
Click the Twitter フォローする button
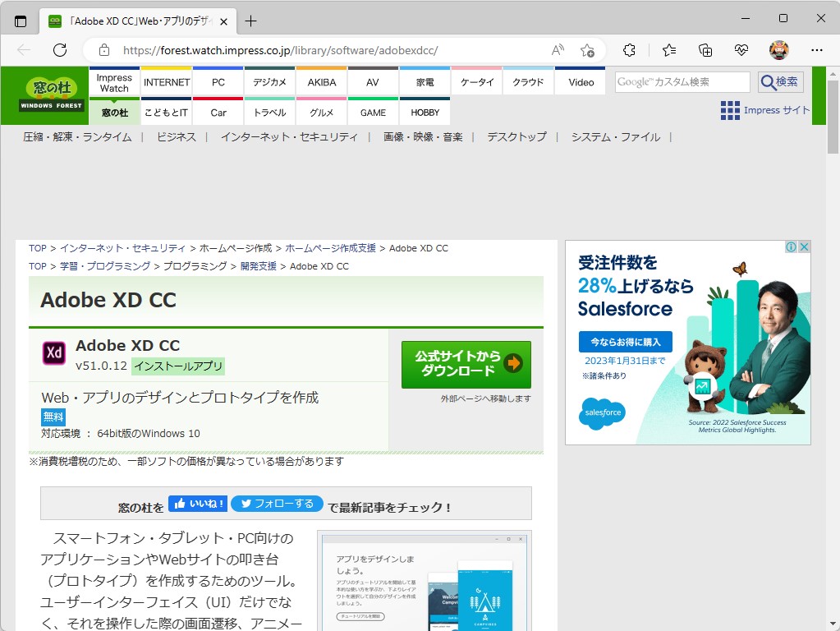tap(277, 504)
